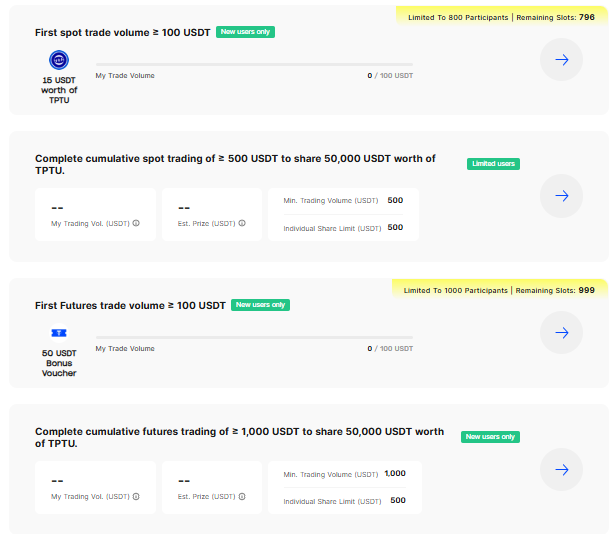This screenshot has height=534, width=612.
Task: Click remaining slots value 796
Action: click(x=587, y=17)
